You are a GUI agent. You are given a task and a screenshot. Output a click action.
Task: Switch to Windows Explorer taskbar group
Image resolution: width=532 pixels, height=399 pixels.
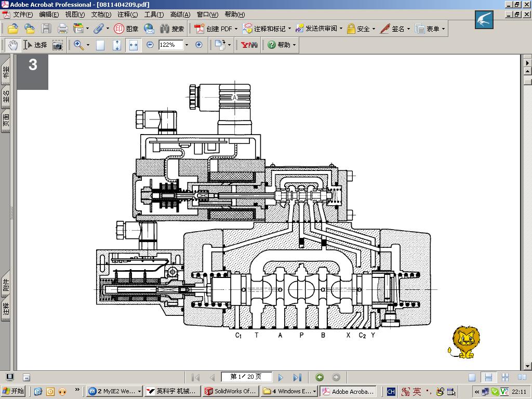coord(290,392)
